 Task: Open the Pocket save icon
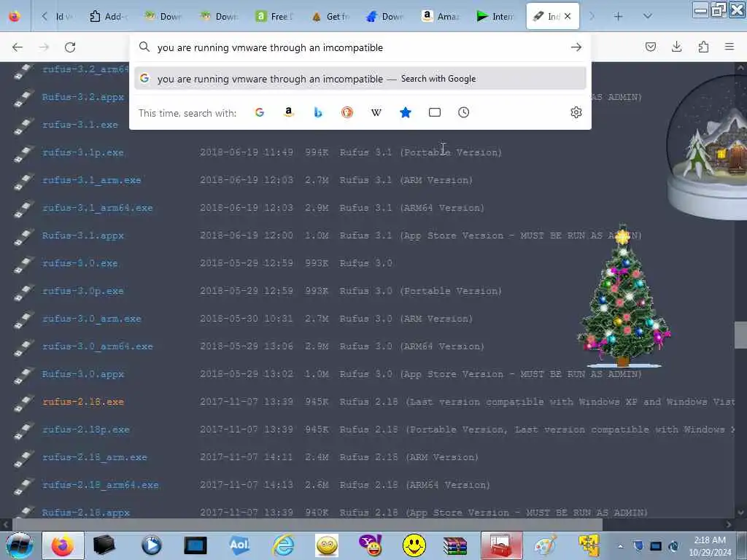(x=650, y=47)
